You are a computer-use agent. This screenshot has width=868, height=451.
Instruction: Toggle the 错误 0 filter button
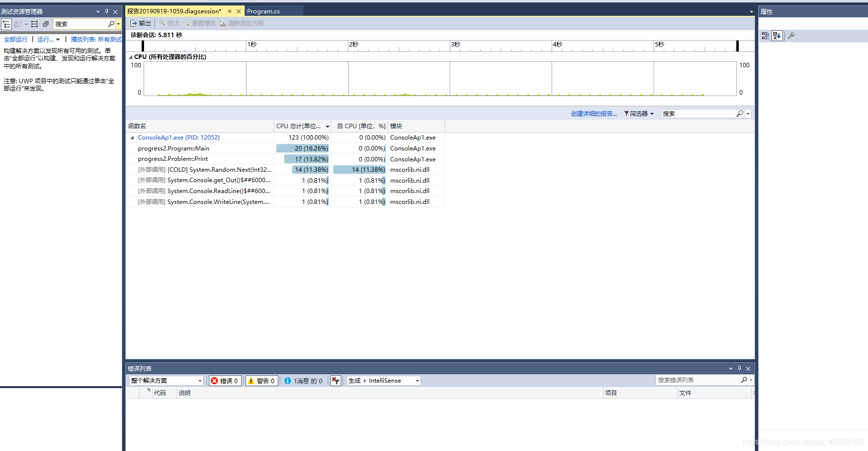(225, 381)
